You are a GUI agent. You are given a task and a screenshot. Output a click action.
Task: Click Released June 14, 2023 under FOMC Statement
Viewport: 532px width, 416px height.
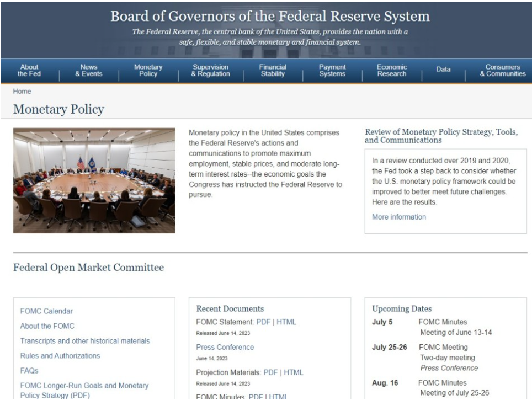click(x=223, y=333)
